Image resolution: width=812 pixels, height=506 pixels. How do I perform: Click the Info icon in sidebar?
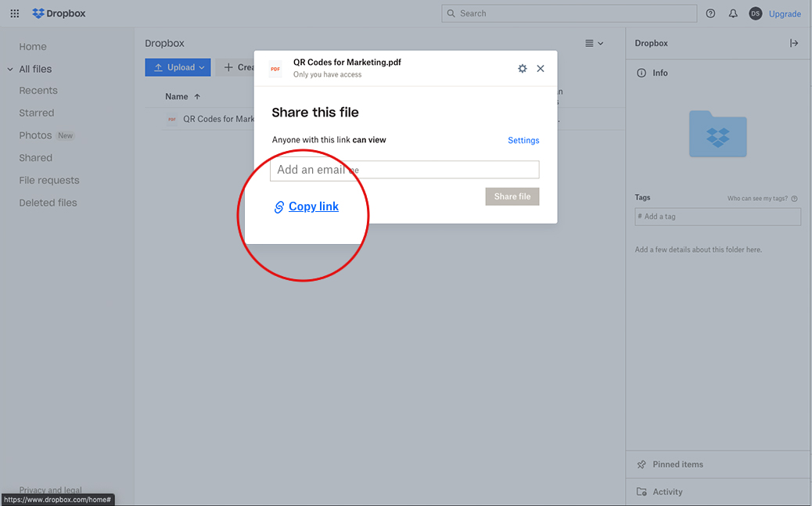point(642,73)
